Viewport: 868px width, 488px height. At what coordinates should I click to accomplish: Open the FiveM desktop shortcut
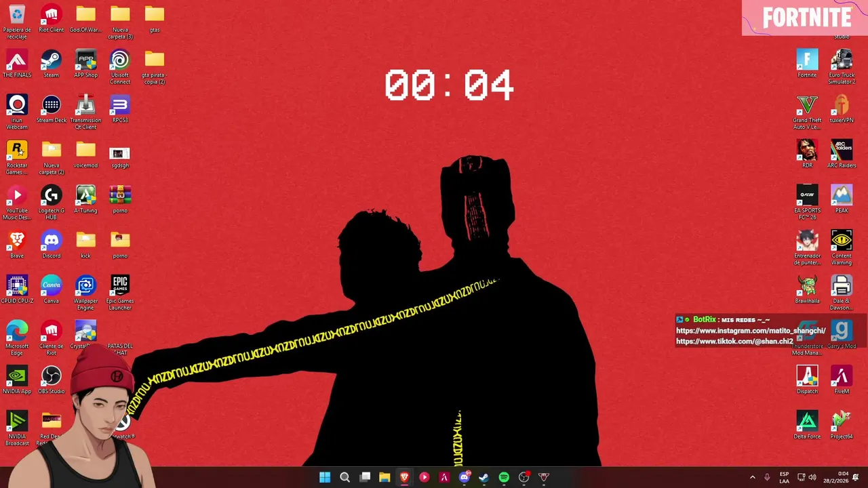(842, 380)
